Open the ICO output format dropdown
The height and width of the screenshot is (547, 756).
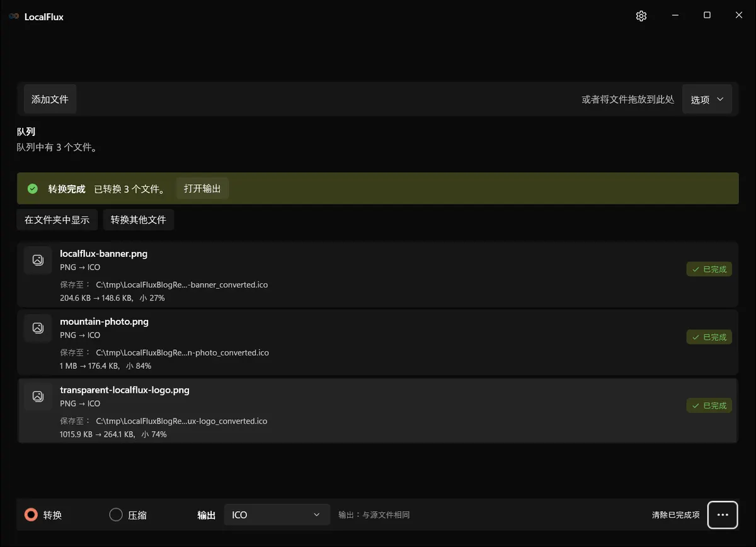click(277, 515)
